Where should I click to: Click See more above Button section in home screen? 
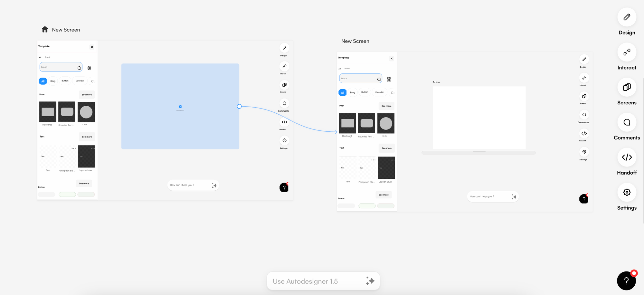pos(84,184)
